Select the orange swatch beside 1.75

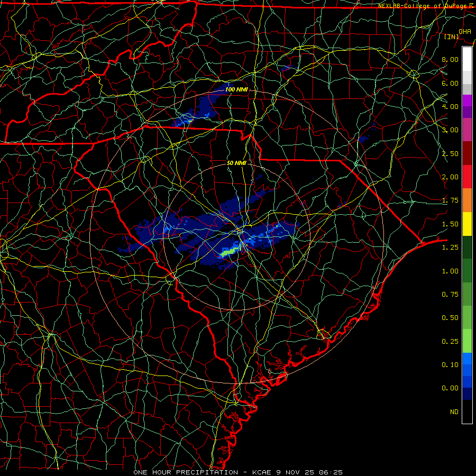click(467, 200)
